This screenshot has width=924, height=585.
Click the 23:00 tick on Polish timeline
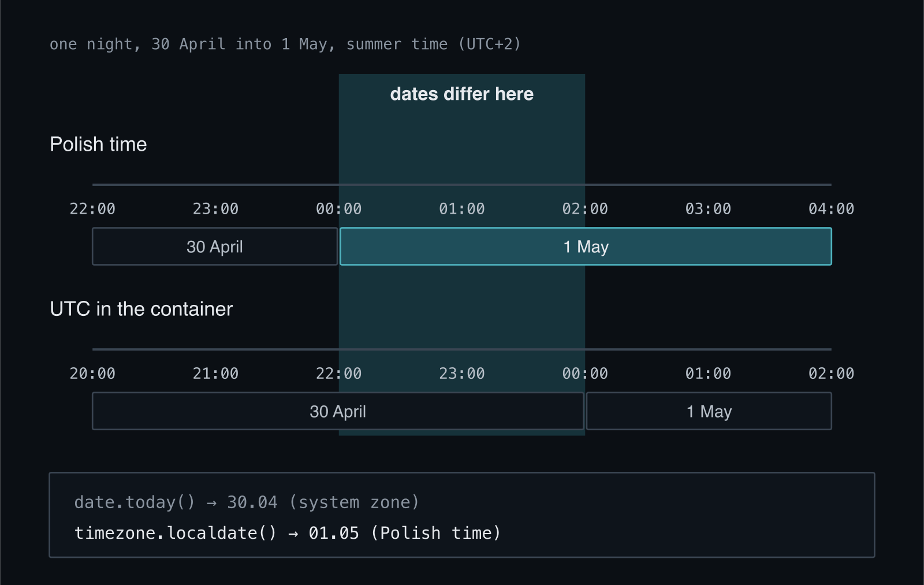215,209
